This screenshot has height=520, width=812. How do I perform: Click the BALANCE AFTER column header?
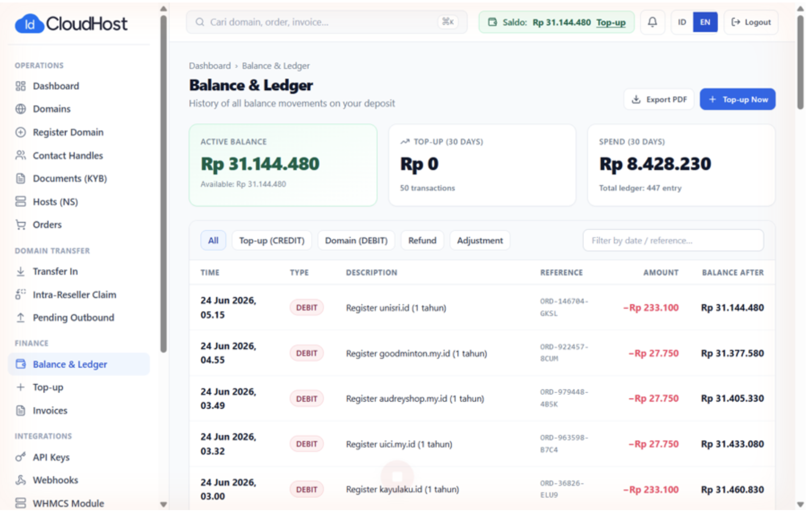pyautogui.click(x=733, y=273)
